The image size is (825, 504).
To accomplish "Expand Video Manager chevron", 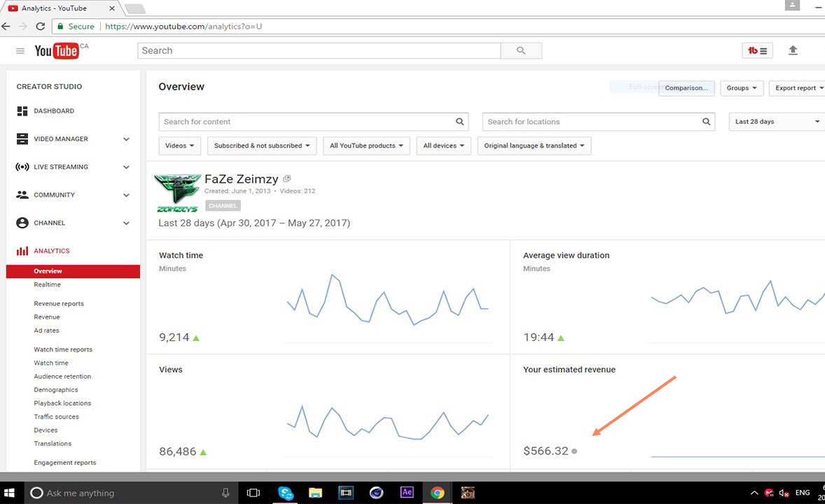I will (x=126, y=139).
